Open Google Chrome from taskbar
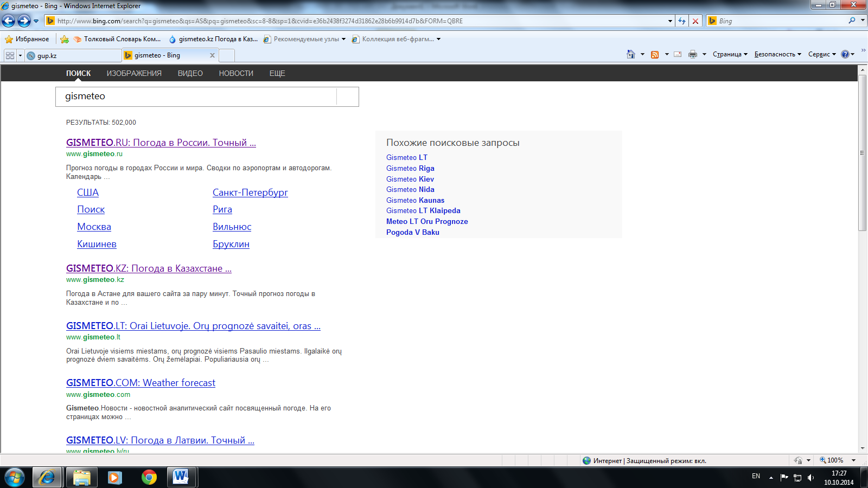868x488 pixels. click(x=149, y=477)
